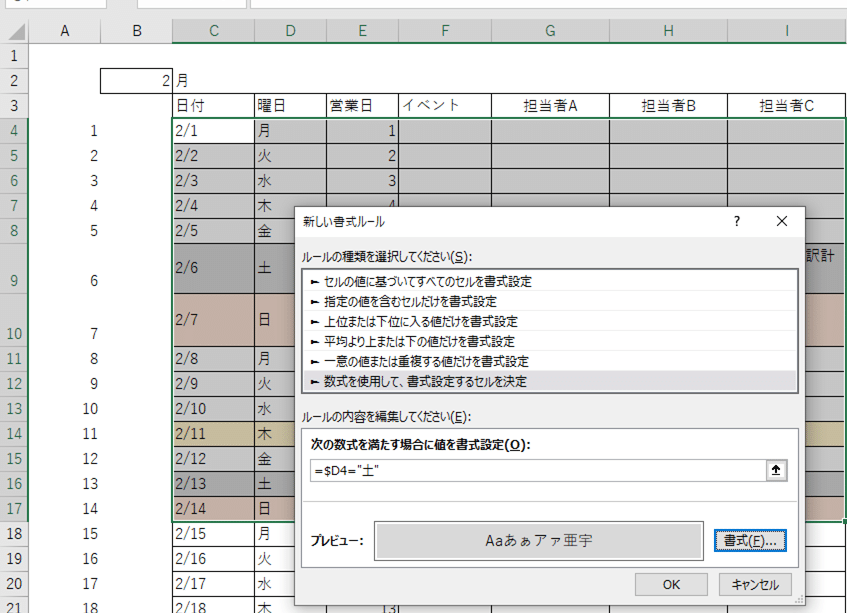Click date cell 2/11
The height and width of the screenshot is (613, 847).
(213, 434)
